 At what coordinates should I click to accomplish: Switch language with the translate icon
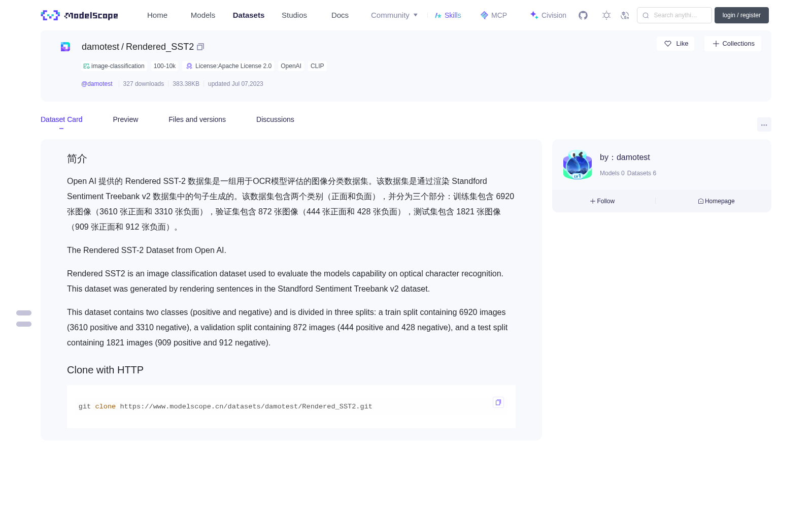(x=625, y=15)
